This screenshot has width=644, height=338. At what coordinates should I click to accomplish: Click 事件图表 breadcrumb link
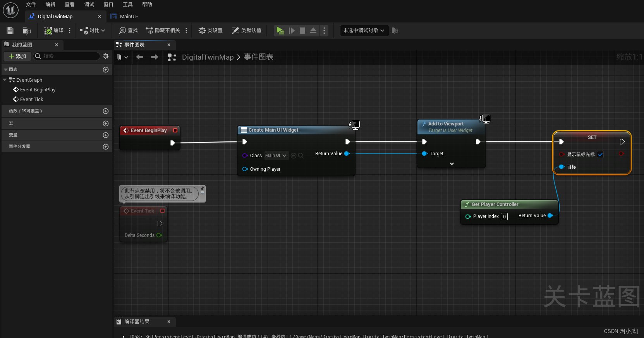259,57
